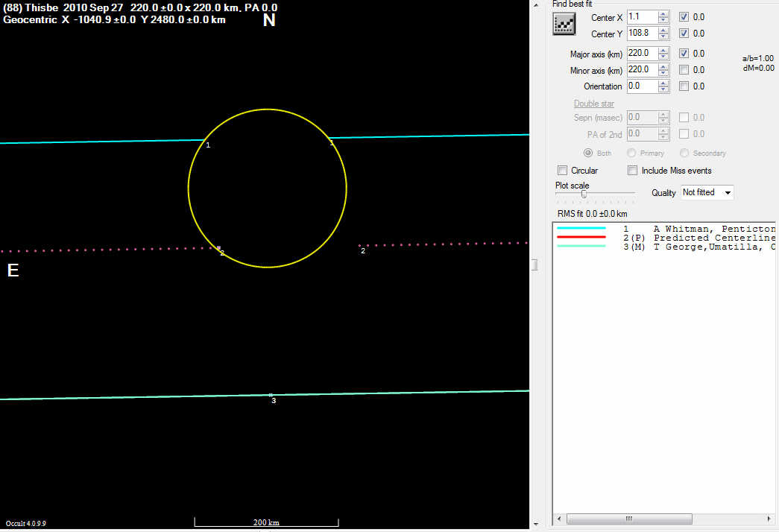This screenshot has width=779, height=532.
Task: Increase the Orientation value using up arrow
Action: coord(663,83)
